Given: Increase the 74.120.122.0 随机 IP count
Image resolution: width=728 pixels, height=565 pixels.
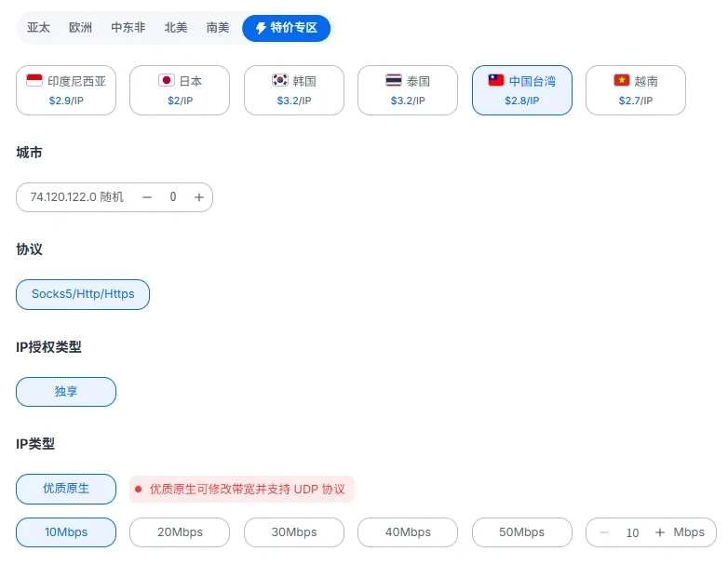Looking at the screenshot, I should coord(199,197).
